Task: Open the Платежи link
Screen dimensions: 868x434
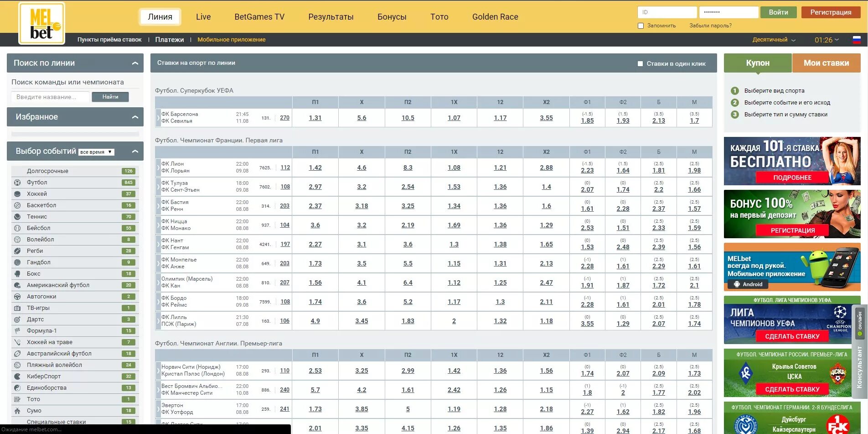Action: tap(170, 40)
